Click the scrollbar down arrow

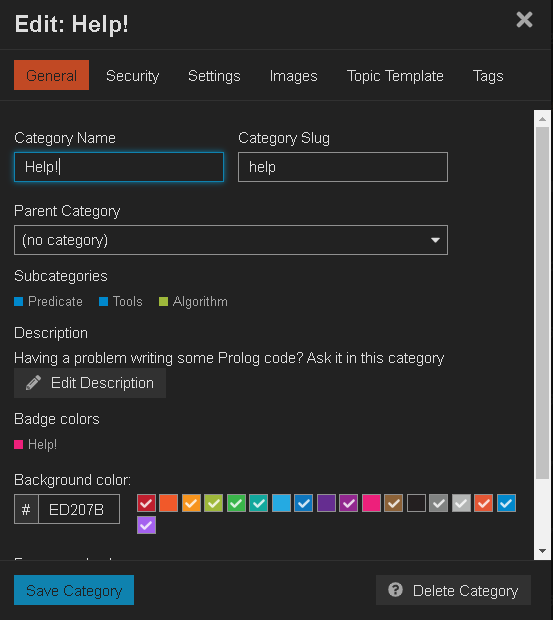(542, 551)
